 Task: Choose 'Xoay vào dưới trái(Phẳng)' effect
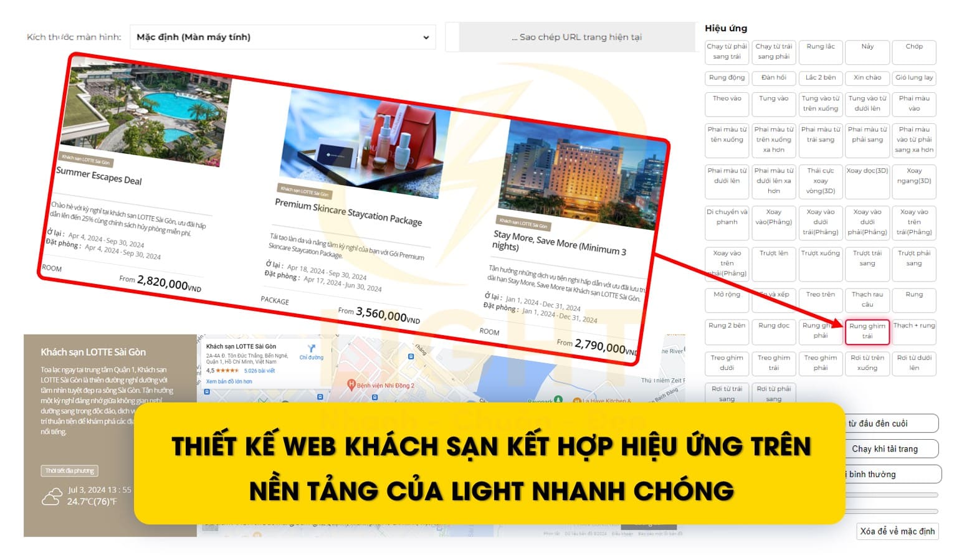[x=820, y=223]
